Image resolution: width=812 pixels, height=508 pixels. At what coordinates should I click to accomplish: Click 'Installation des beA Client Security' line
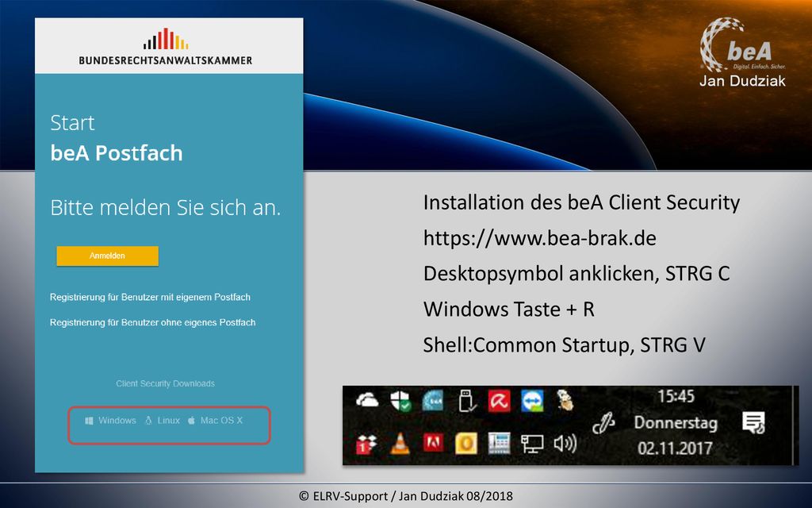pos(581,202)
